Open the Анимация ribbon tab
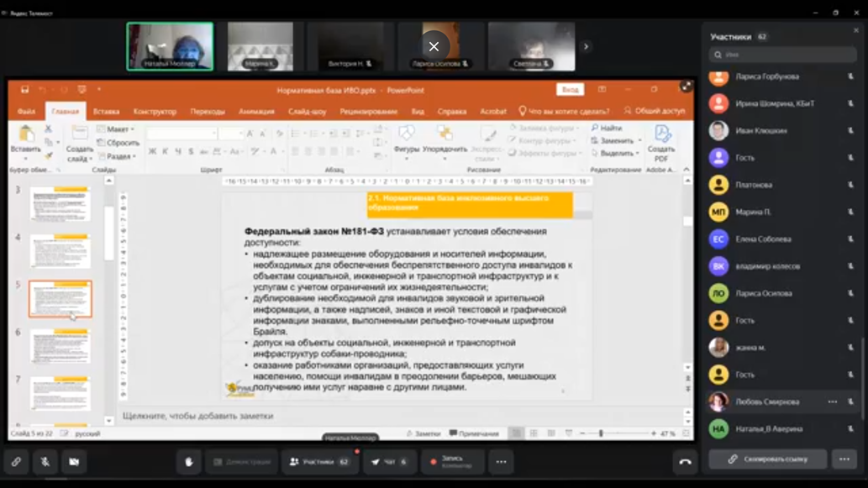 (256, 111)
